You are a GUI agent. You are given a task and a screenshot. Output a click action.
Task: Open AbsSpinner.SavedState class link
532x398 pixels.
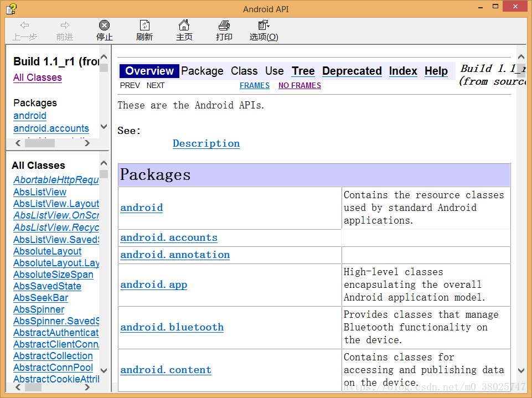[56, 321]
